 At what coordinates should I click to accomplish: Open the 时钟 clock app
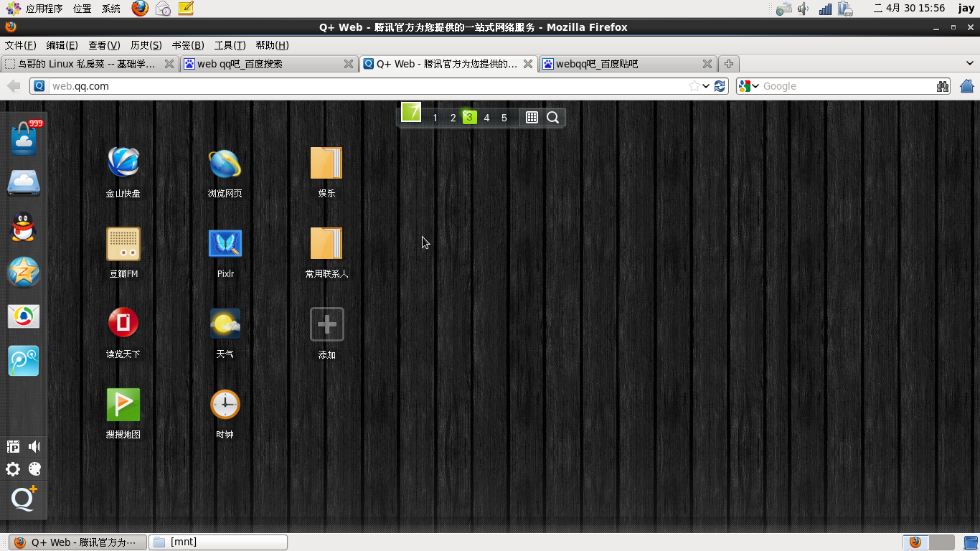pos(225,405)
